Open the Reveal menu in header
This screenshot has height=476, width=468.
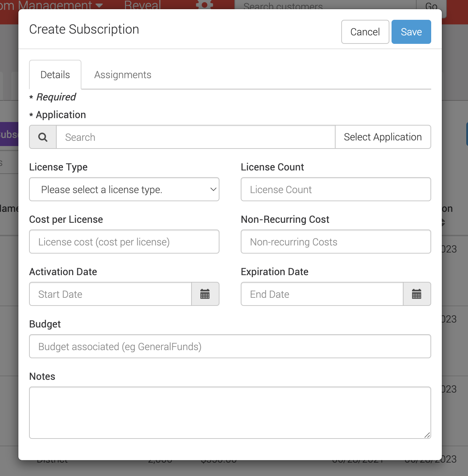(142, 5)
